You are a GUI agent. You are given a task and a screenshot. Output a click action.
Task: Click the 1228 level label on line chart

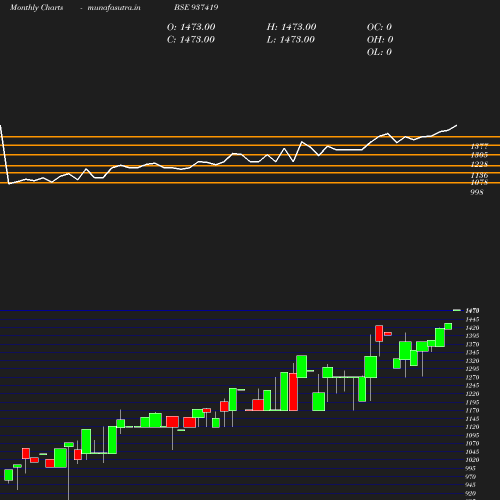coord(479,164)
